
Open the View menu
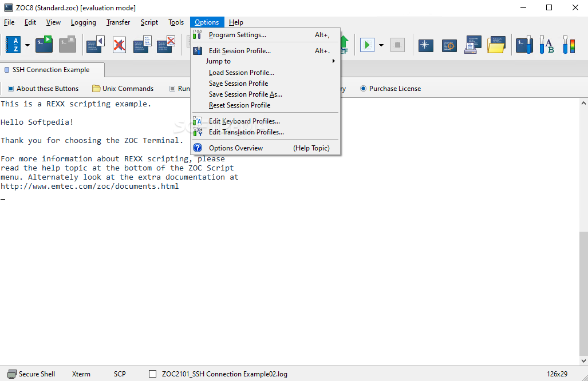(53, 22)
